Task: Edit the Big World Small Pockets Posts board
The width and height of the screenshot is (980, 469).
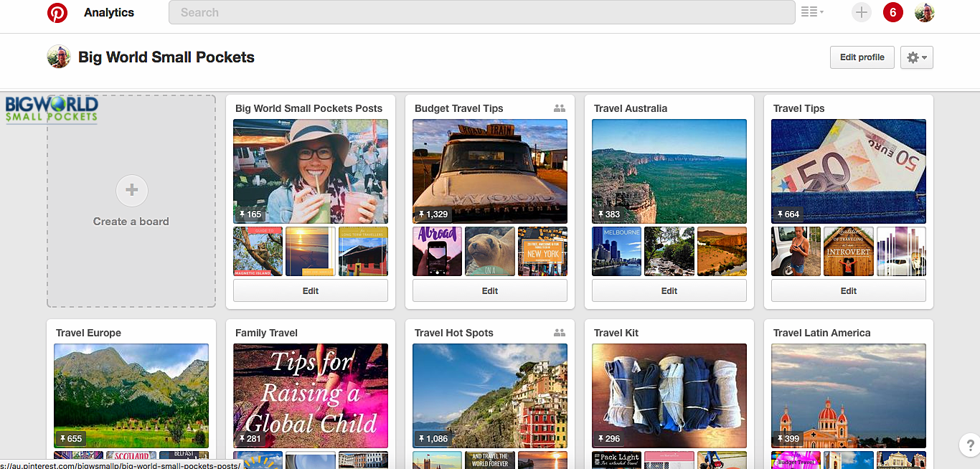Action: 310,290
